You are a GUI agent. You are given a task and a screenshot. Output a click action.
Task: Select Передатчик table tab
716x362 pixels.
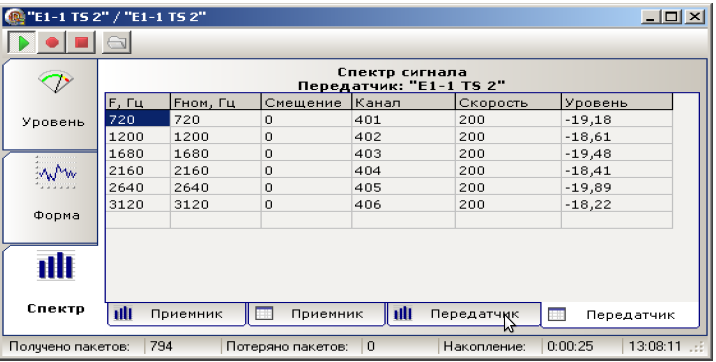[x=620, y=315]
